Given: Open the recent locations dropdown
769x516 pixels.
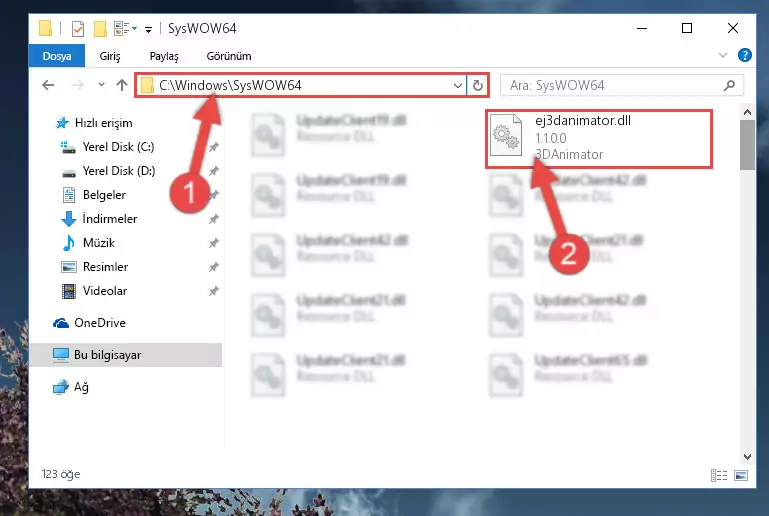Looking at the screenshot, I should tap(101, 85).
